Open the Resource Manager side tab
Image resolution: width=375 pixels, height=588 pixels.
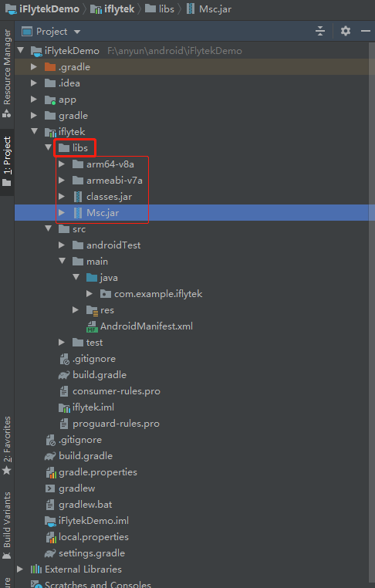[x=7, y=73]
